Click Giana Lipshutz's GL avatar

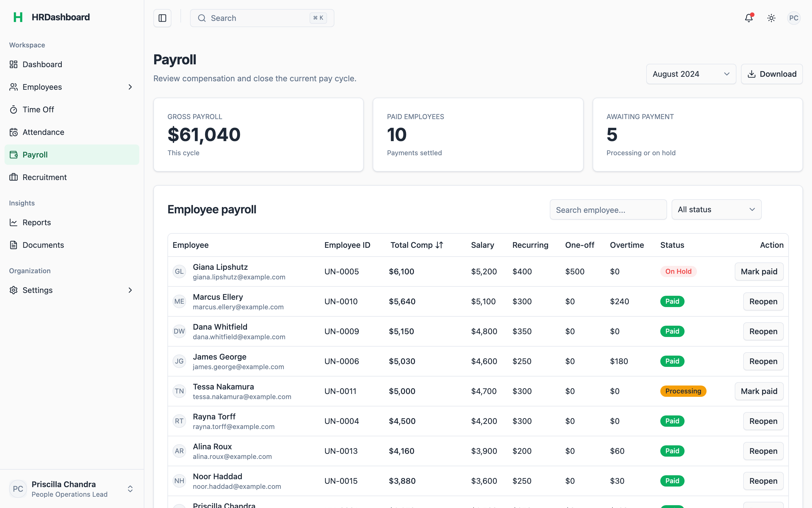point(179,271)
